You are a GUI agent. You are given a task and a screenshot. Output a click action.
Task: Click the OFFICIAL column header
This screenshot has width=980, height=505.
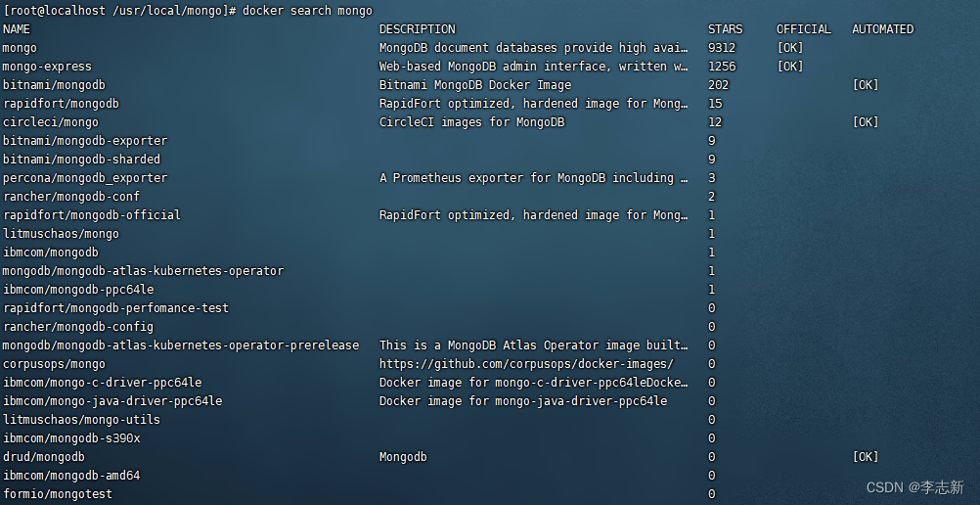[804, 29]
